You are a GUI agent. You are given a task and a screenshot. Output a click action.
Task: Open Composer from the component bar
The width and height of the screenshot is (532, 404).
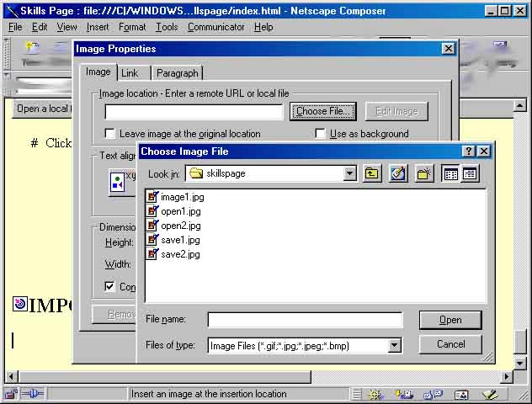pyautogui.click(x=490, y=395)
